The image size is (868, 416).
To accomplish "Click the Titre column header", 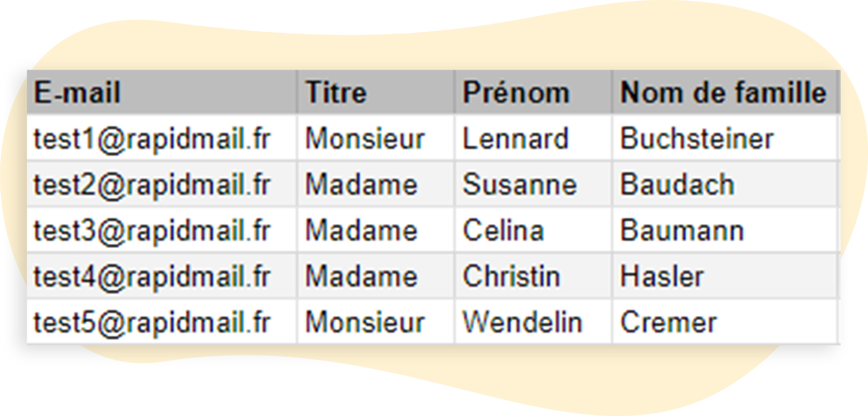I will coord(336,92).
